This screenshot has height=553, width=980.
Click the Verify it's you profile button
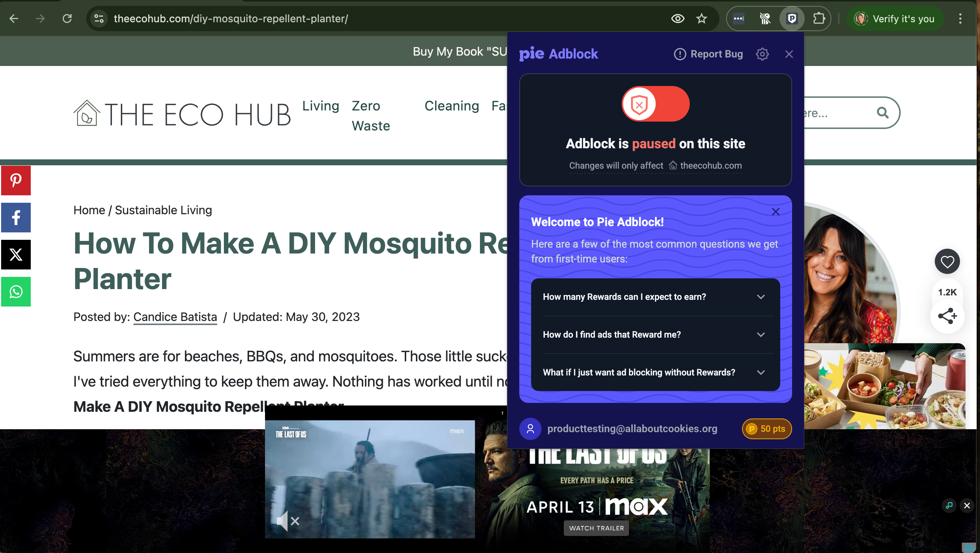[895, 19]
